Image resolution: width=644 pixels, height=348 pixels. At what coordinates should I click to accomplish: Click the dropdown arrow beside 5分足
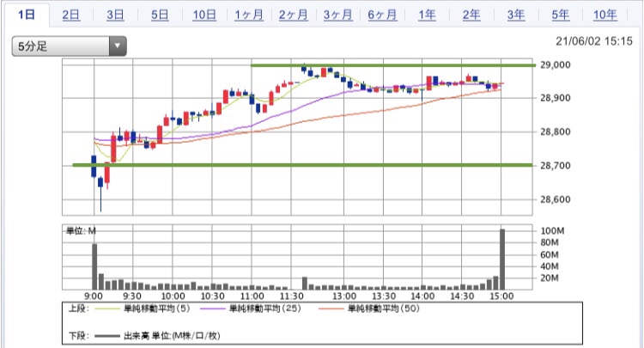tap(118, 46)
